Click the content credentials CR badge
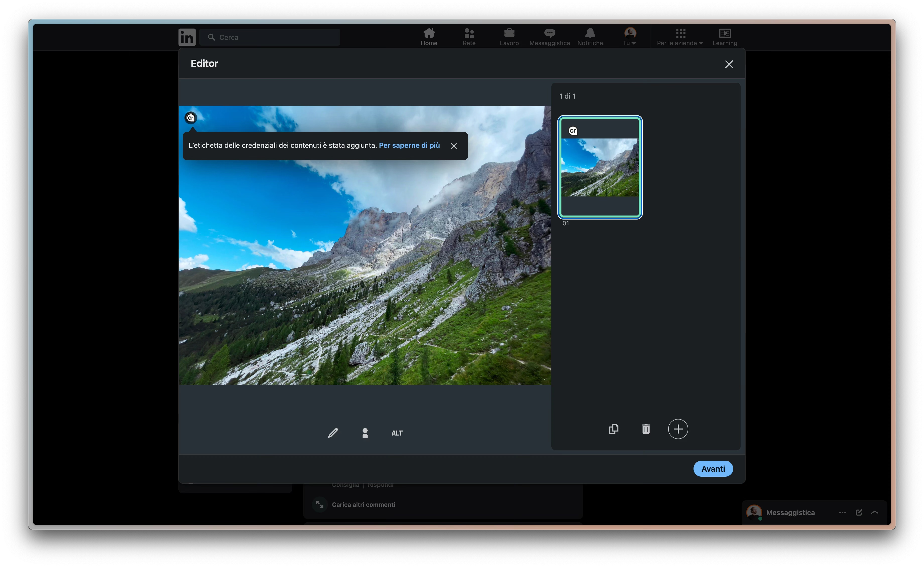 191,118
